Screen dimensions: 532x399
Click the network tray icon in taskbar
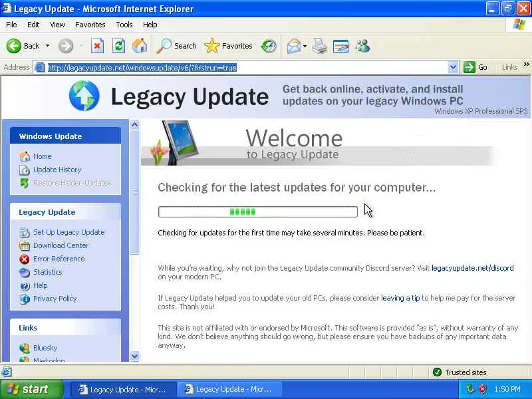pos(470,389)
